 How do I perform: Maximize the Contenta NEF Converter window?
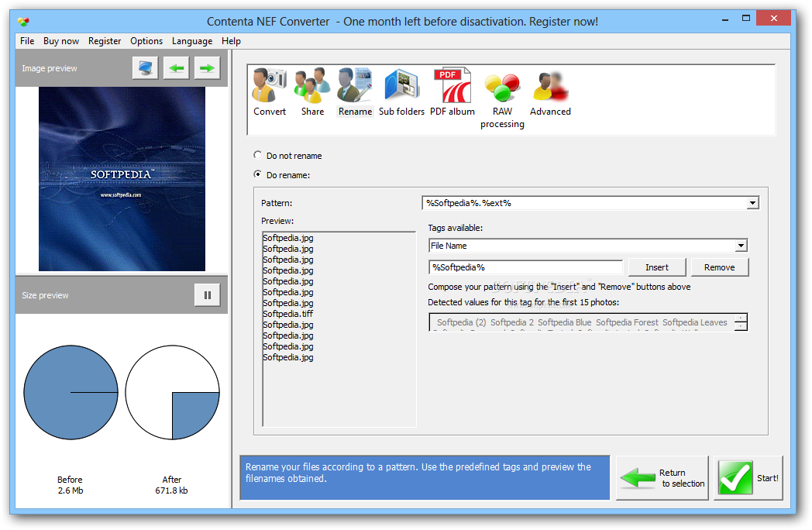point(745,19)
